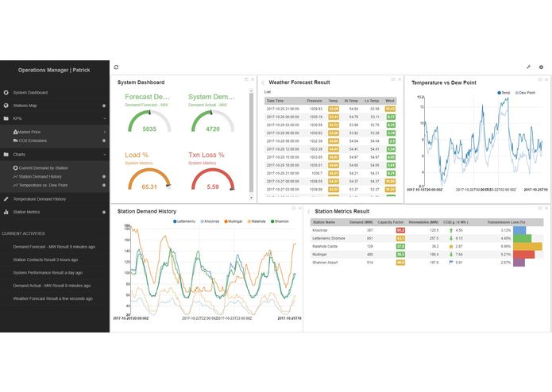Click the System Dashboard scrollbar down arrow
Screen dimensions: 552x392
coord(251,198)
